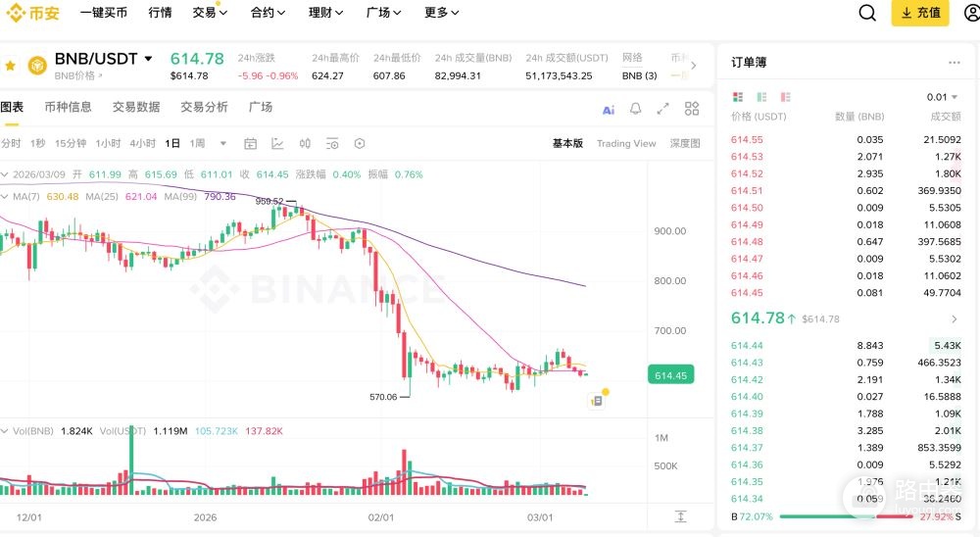Show sell orders only view
980x537 pixels.
click(x=786, y=97)
